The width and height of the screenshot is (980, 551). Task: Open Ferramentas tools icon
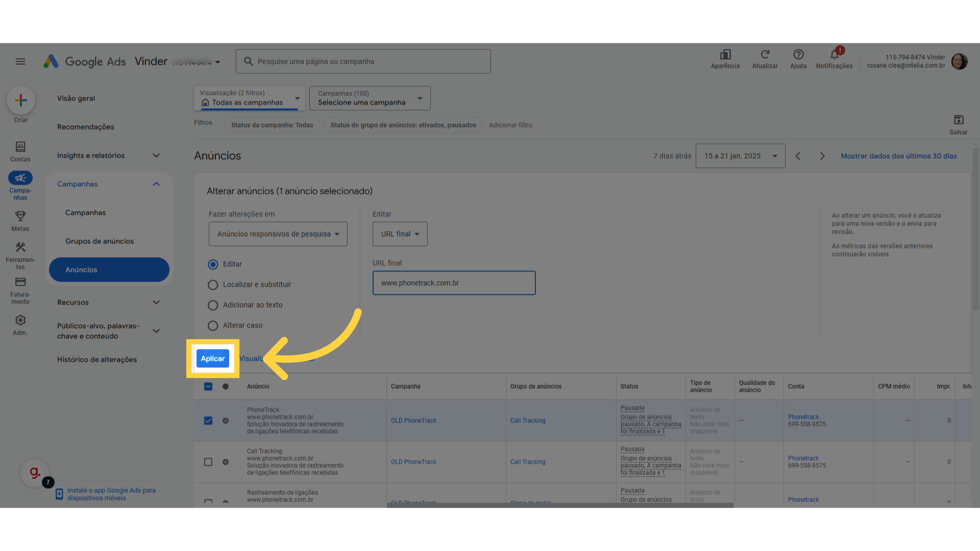20,247
